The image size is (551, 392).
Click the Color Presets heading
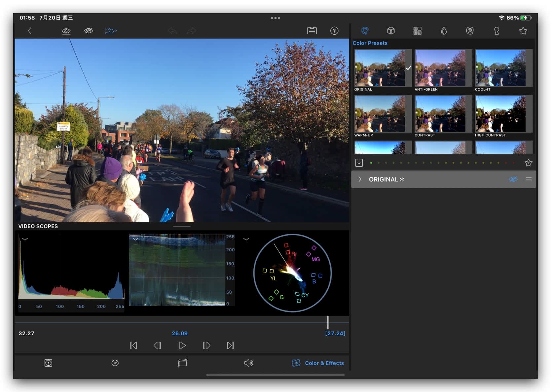click(370, 43)
